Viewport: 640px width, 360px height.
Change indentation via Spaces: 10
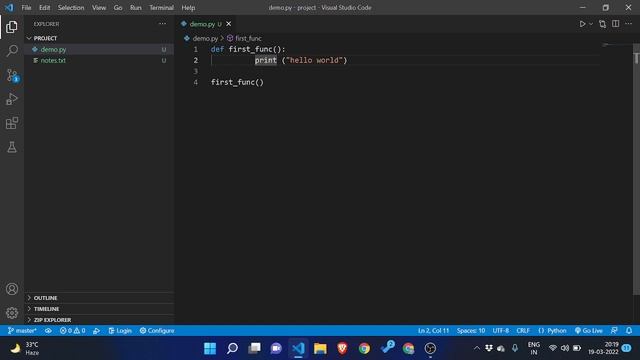(471, 331)
